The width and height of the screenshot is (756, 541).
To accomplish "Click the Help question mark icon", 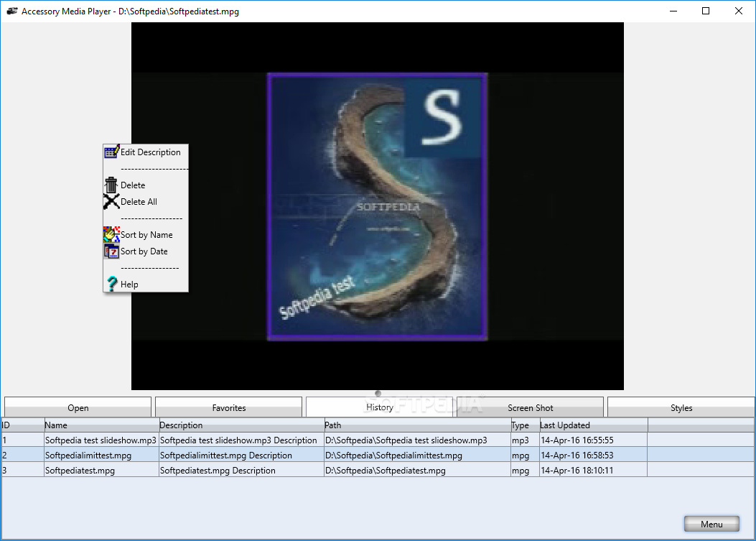I will [x=112, y=284].
